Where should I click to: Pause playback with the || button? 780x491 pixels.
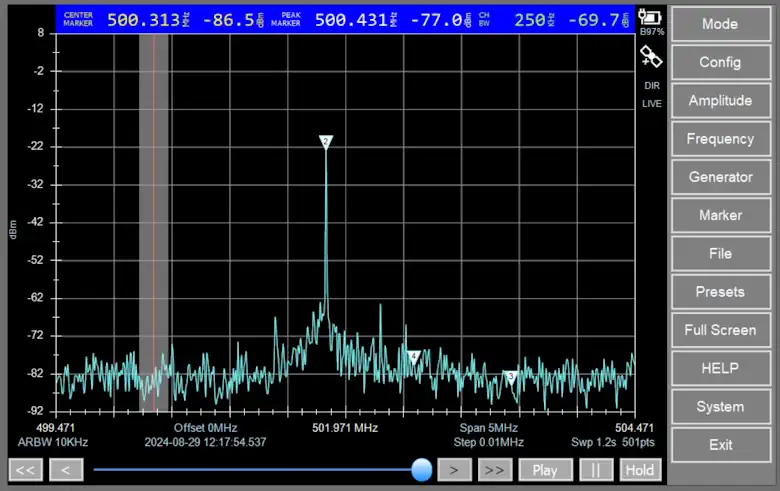(x=596, y=470)
